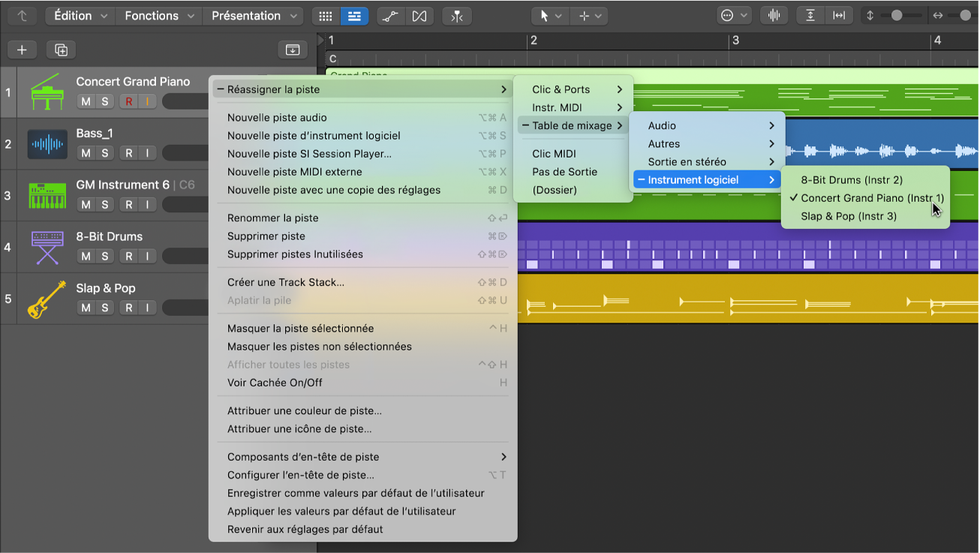The image size is (980, 553).
Task: Click the add track plus button
Action: pyautogui.click(x=22, y=50)
